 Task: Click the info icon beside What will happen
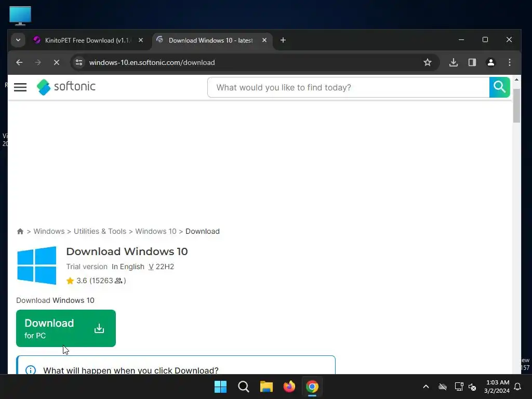click(x=31, y=370)
